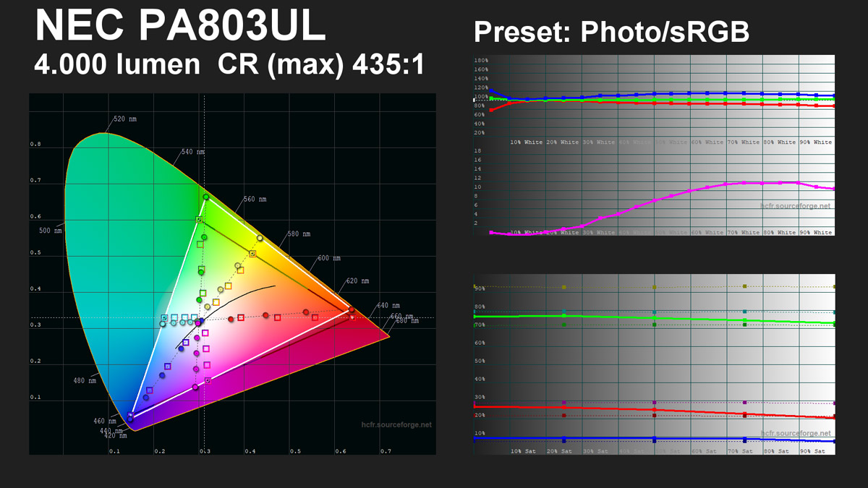
Task: Click the 620 nm wavelength label
Action: (357, 281)
